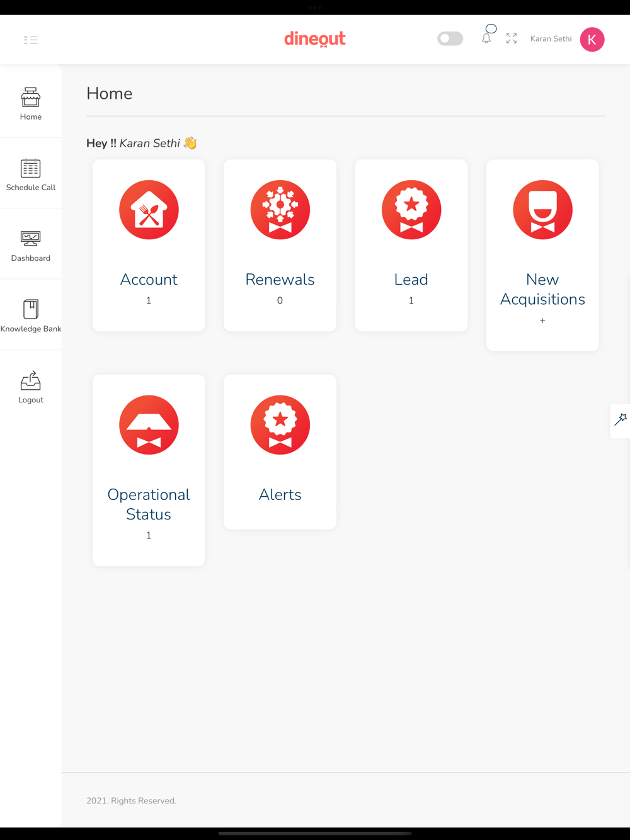Open Dashboard in the sidebar
630x840 pixels.
[31, 246]
